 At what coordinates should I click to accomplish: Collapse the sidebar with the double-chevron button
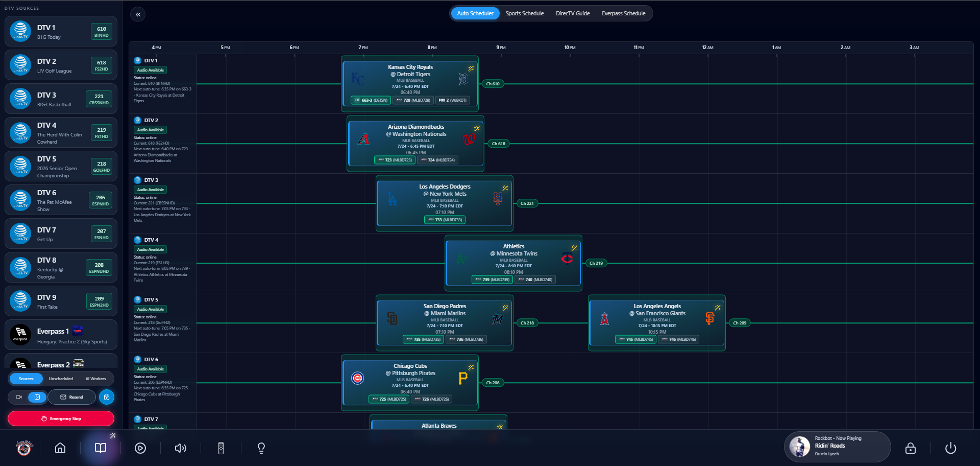point(138,14)
